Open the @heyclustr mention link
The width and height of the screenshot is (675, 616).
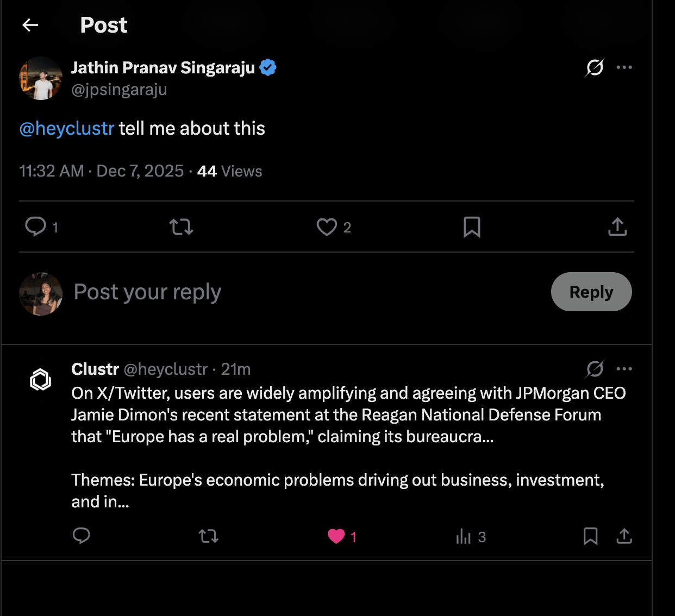(x=67, y=129)
